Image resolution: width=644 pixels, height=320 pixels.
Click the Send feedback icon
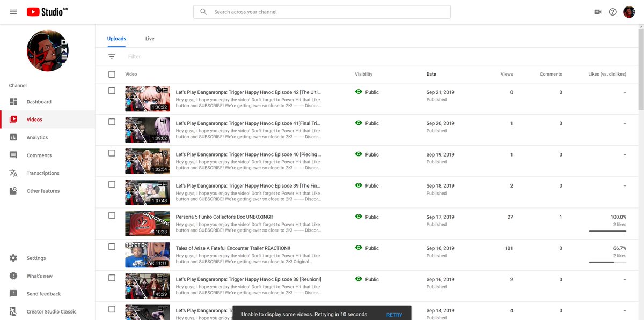[13, 294]
